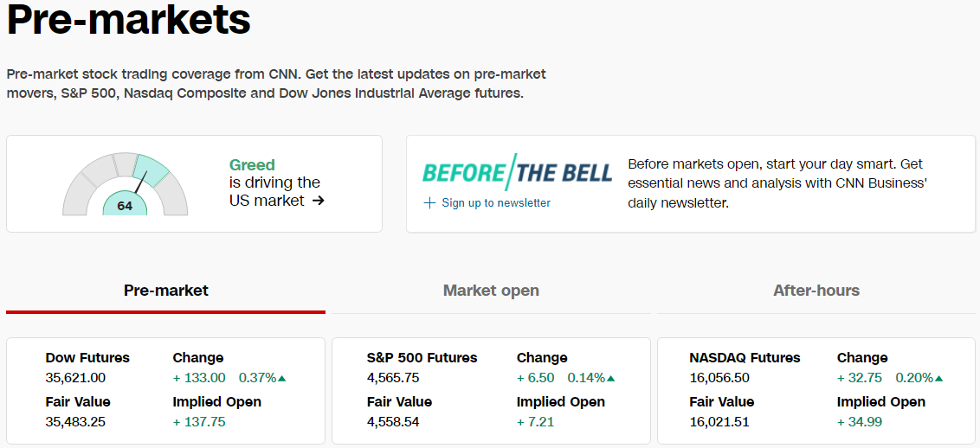This screenshot has width=980, height=448.
Task: Switch to the Market open tab
Action: [491, 291]
